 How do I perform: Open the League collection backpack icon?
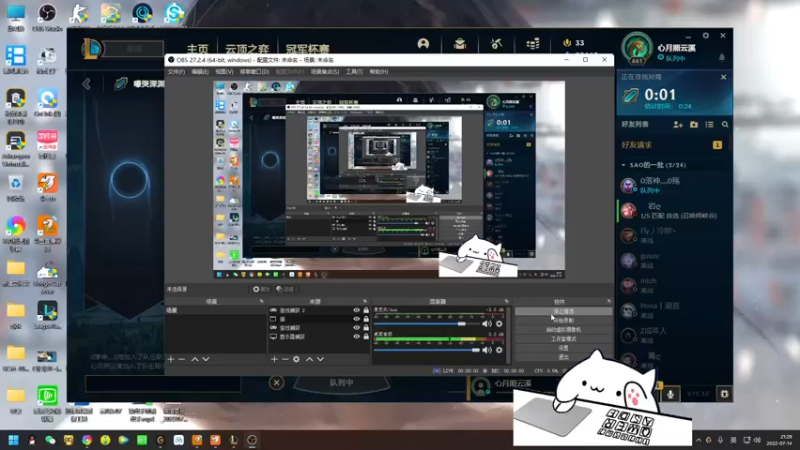coord(460,44)
